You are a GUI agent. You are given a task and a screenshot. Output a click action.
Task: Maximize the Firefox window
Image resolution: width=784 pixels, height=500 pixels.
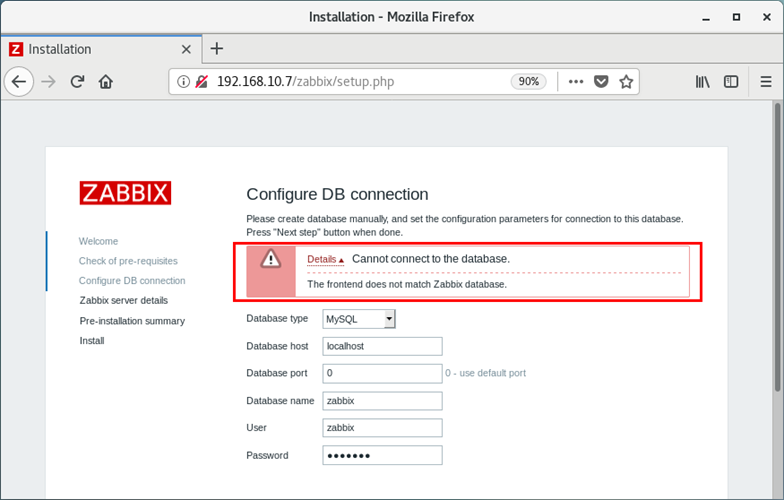736,17
